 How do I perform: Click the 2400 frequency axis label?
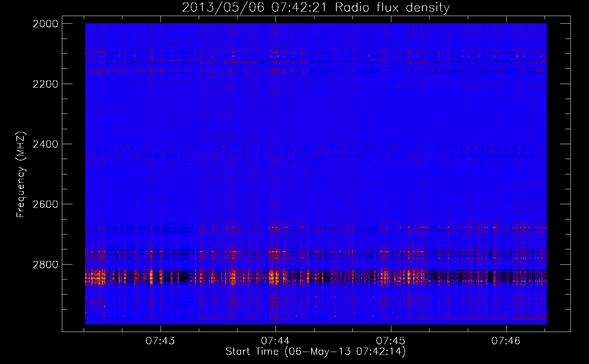[45, 144]
